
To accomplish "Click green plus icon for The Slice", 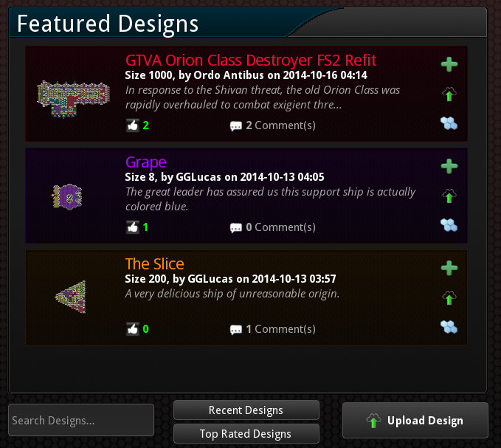I will [x=449, y=268].
